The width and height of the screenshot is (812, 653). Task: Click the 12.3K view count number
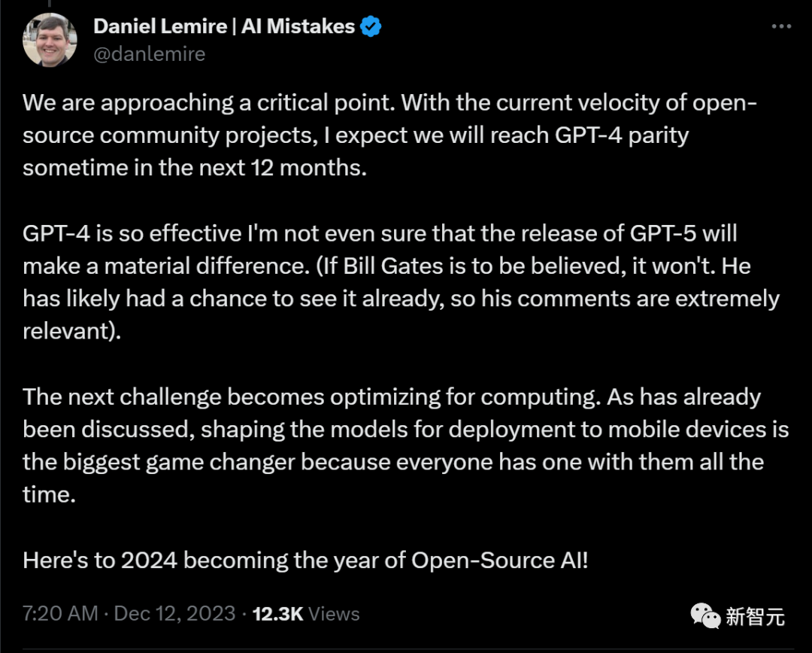click(277, 613)
